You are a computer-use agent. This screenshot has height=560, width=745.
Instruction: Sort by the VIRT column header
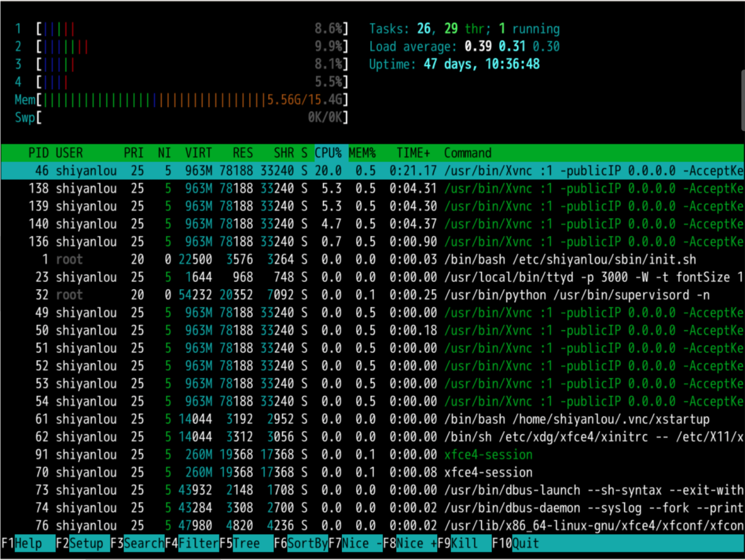[199, 153]
